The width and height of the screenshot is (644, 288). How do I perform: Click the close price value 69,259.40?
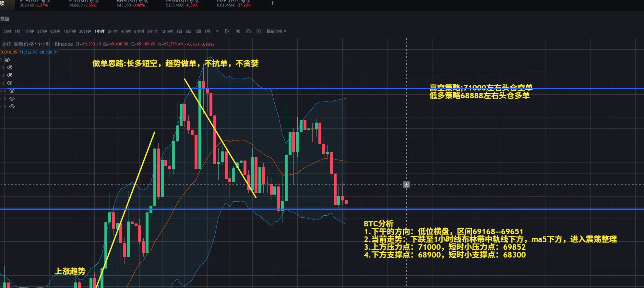click(x=173, y=44)
